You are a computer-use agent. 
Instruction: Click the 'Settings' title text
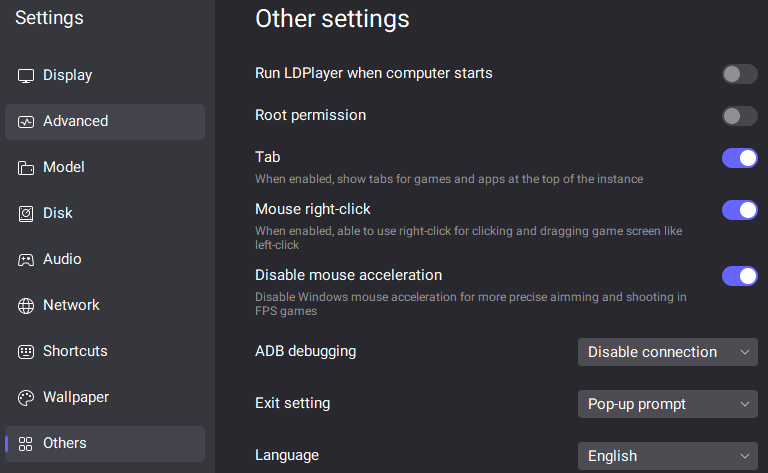(x=49, y=18)
